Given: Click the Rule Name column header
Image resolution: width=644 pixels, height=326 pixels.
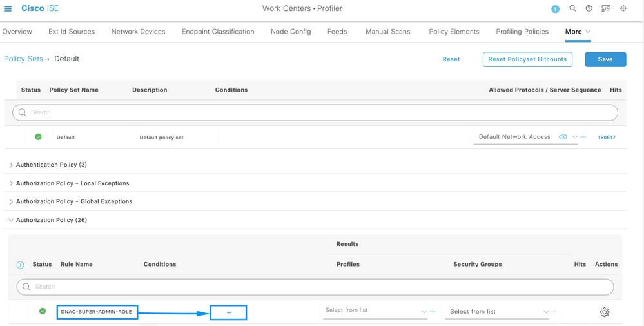Looking at the screenshot, I should tap(77, 264).
